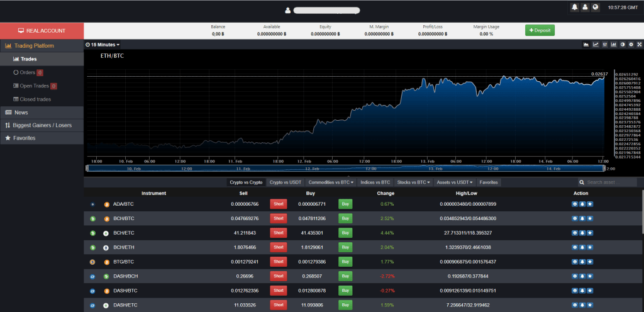Open the Favorites asset tab

coord(489,182)
